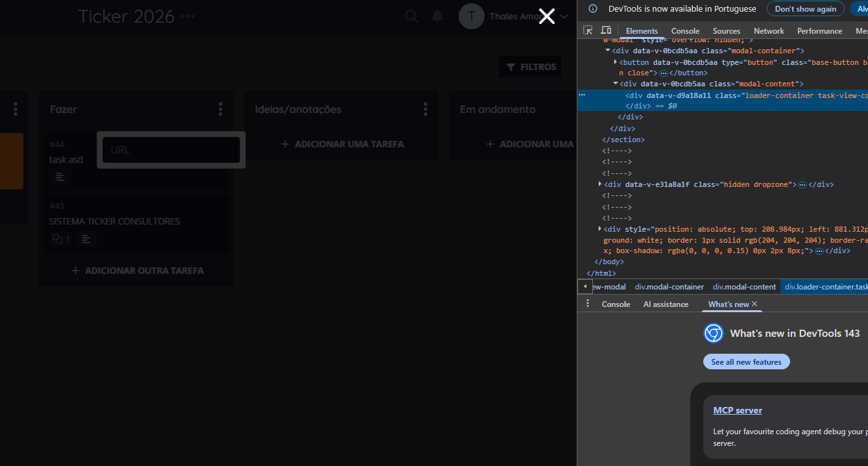Collapse the modal-container div node

608,51
